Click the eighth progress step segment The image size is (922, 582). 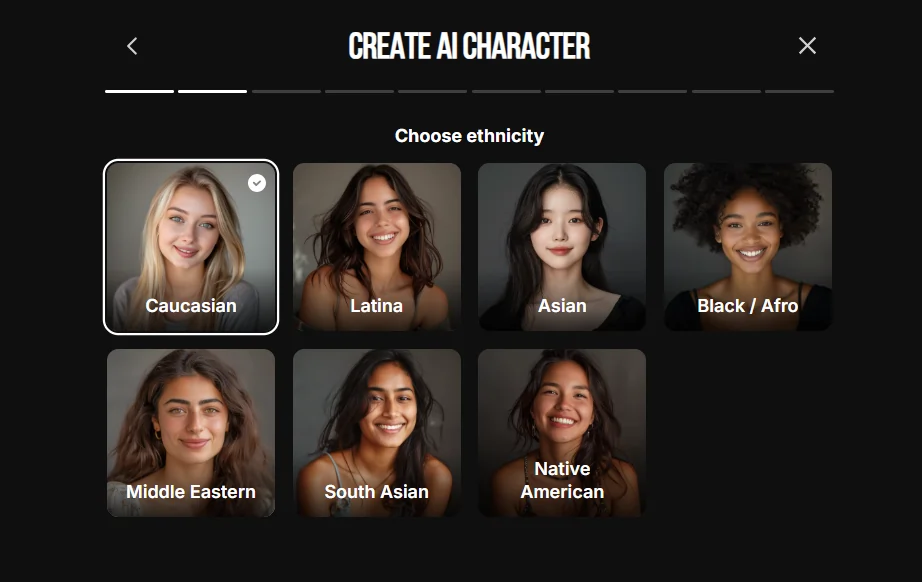652,91
